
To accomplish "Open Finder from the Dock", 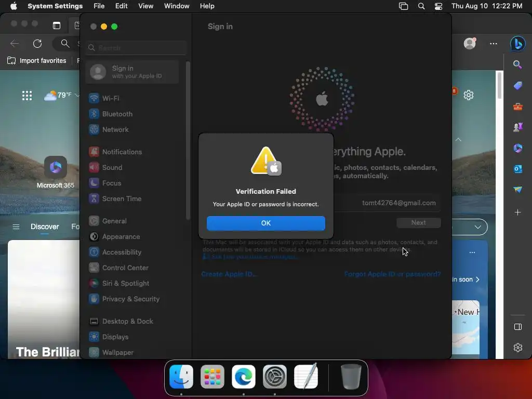I will [x=181, y=377].
